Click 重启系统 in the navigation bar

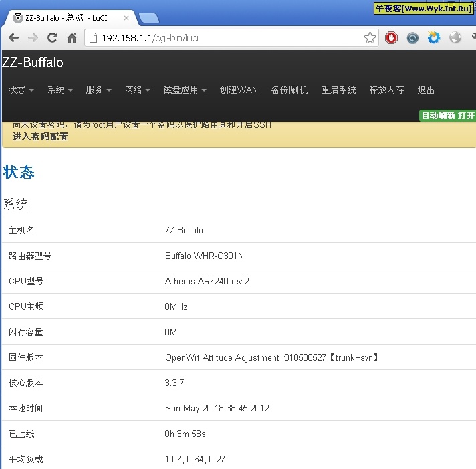[338, 90]
